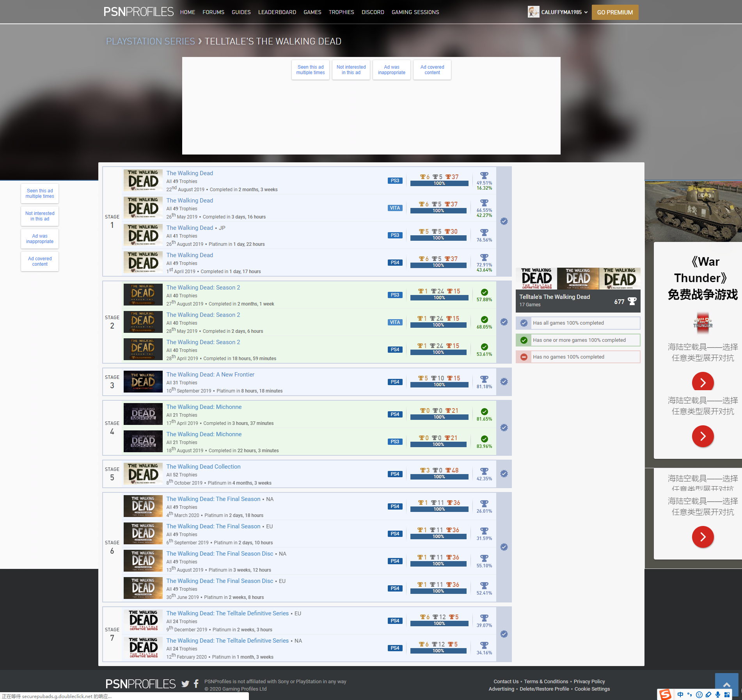Image resolution: width=742 pixels, height=700 pixels.
Task: Click the 100% progress bar for A New Frontier
Action: point(439,385)
